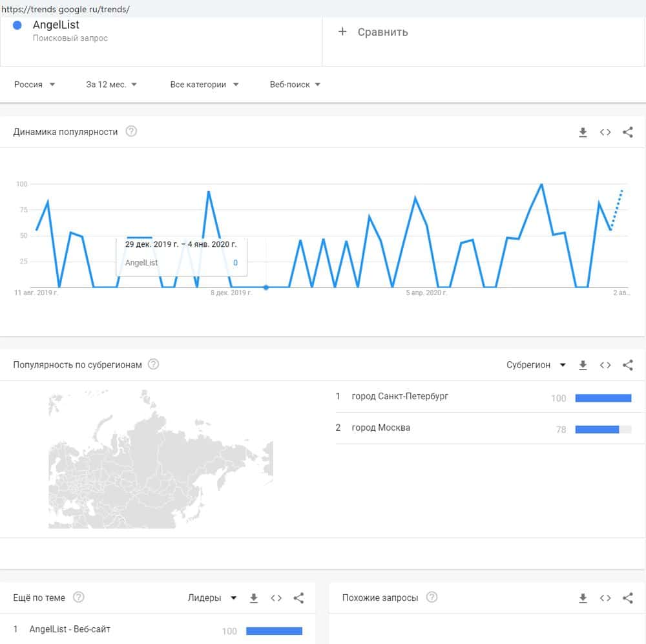The width and height of the screenshot is (646, 644).
Task: Click the blue bar for Москва
Action: (x=597, y=430)
